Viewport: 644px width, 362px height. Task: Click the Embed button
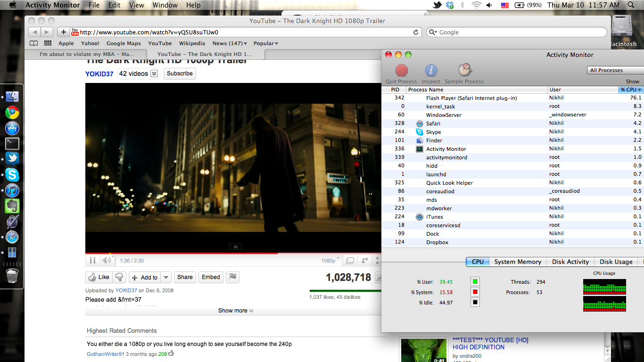[x=211, y=277]
